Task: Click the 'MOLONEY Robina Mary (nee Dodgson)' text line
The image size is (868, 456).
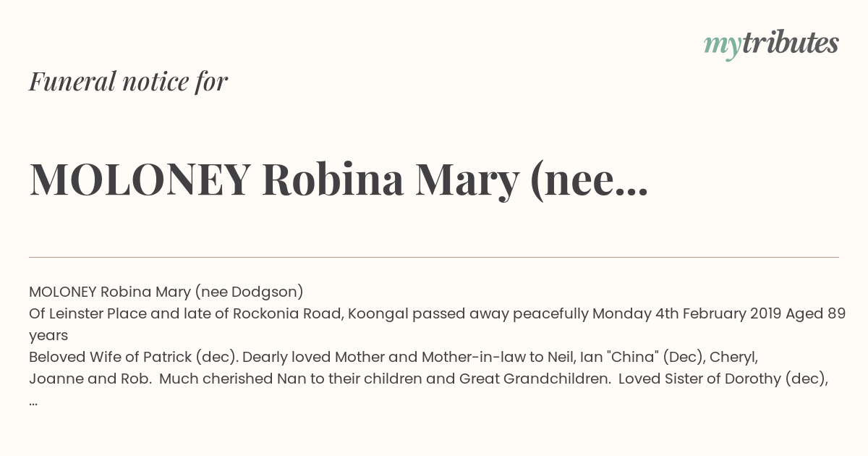Action: [166, 292]
